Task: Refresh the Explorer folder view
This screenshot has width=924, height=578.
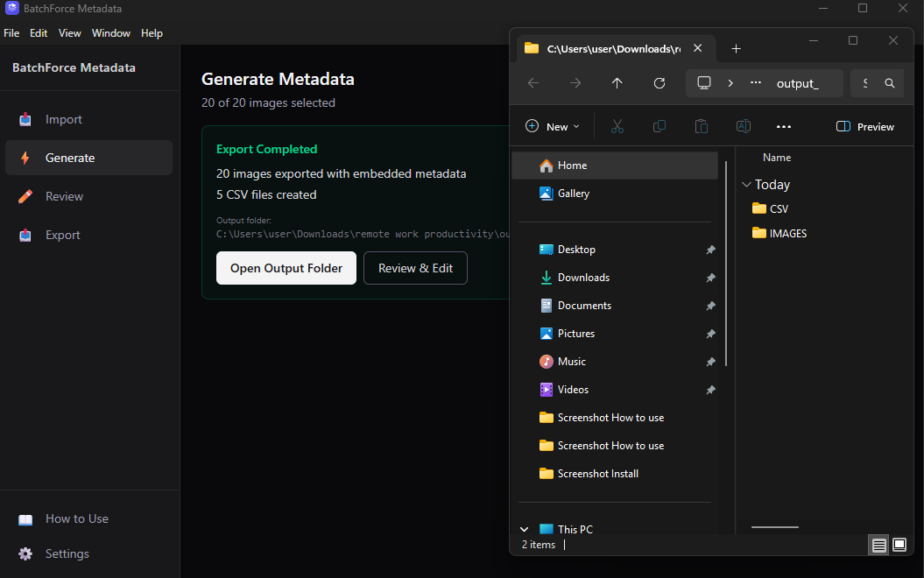Action: (659, 82)
